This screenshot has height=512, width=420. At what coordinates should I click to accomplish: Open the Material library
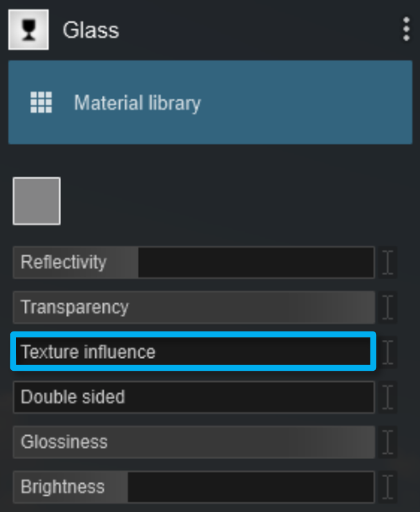211,102
